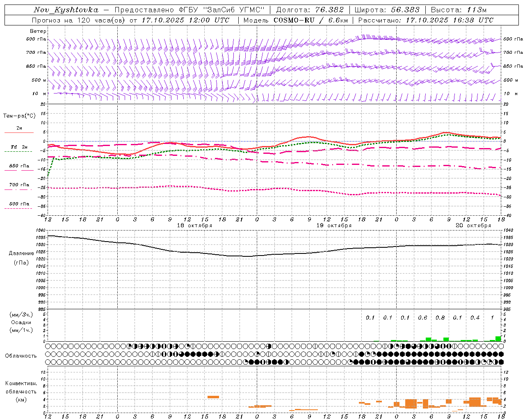Viewport: 525px width, 420px height.
Task: Click the solid line legend sample for 2м
Action: click(19, 132)
